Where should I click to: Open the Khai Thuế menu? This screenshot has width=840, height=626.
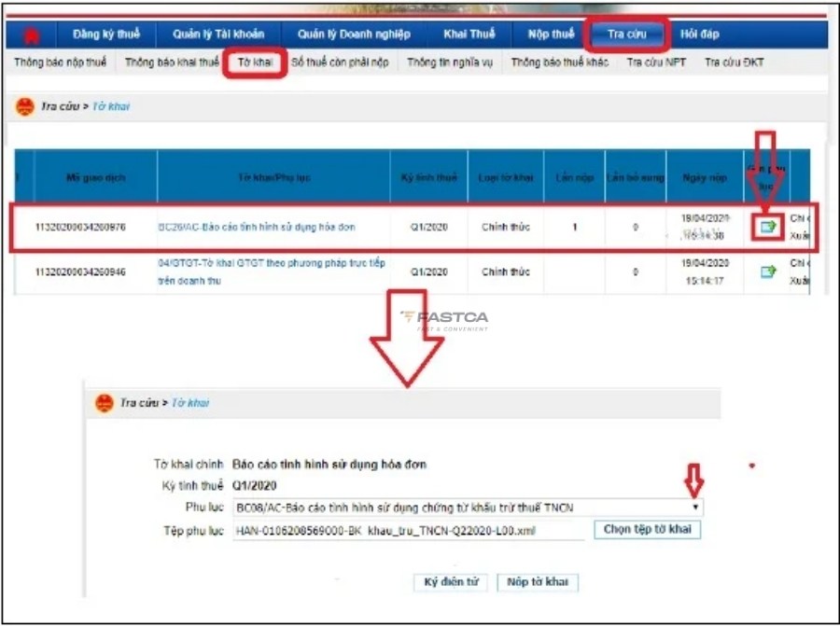click(469, 35)
